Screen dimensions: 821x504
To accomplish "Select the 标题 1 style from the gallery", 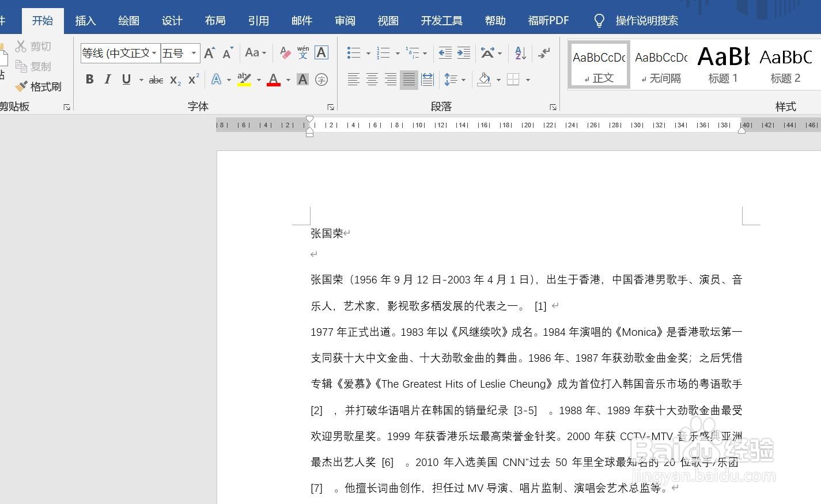I will click(x=722, y=63).
